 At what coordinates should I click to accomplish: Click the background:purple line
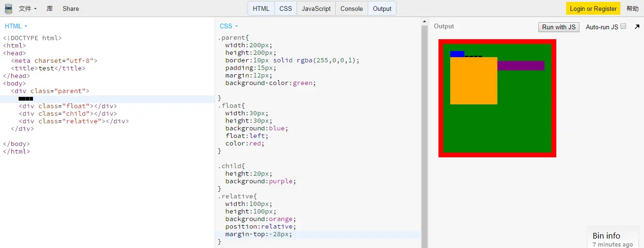(260, 181)
